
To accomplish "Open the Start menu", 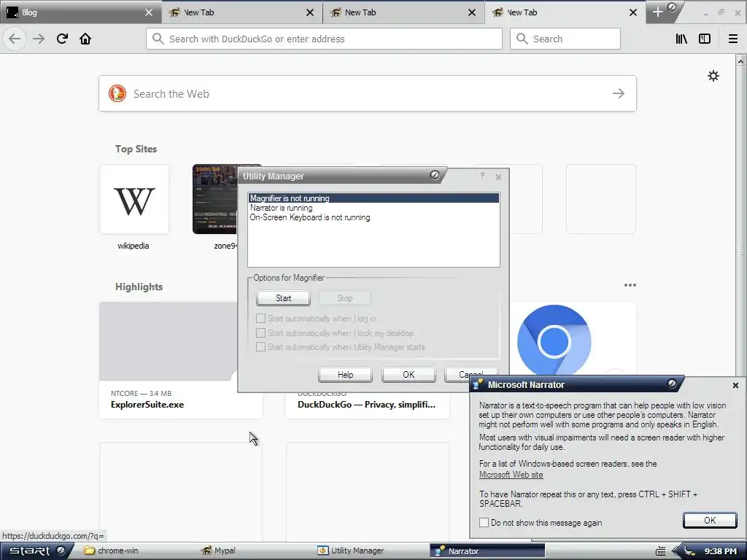I will [x=36, y=551].
